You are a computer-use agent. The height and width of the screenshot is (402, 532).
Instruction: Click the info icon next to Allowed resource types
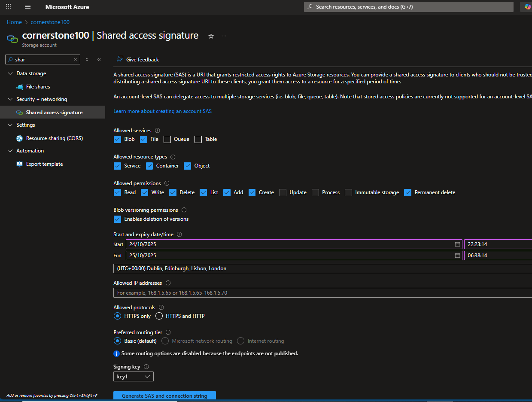tap(173, 157)
